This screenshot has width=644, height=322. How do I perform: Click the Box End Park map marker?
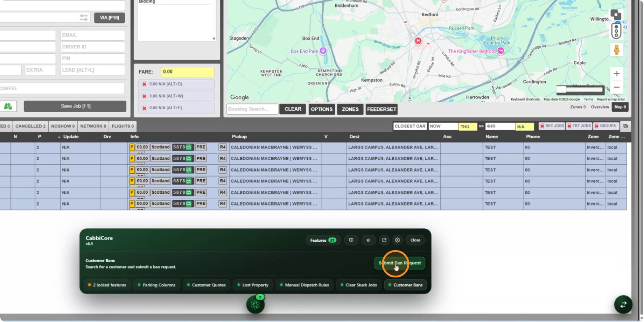point(323,51)
